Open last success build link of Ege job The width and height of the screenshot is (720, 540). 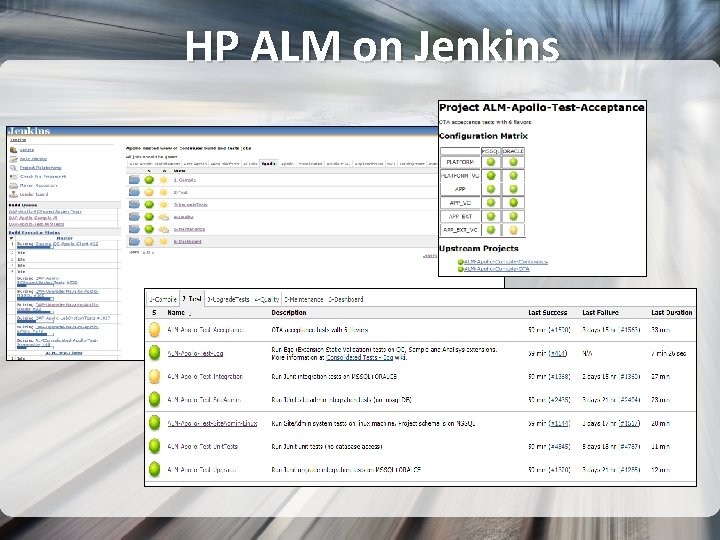pyautogui.click(x=558, y=354)
